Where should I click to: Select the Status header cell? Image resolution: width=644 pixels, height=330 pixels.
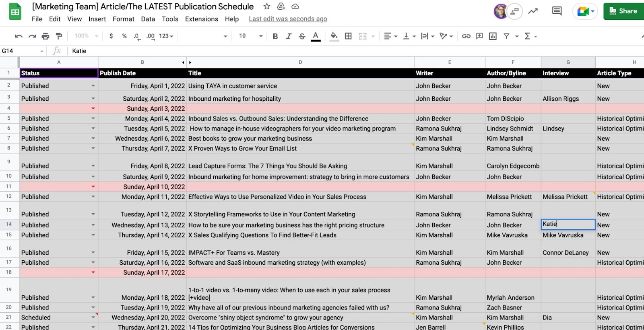coord(59,73)
